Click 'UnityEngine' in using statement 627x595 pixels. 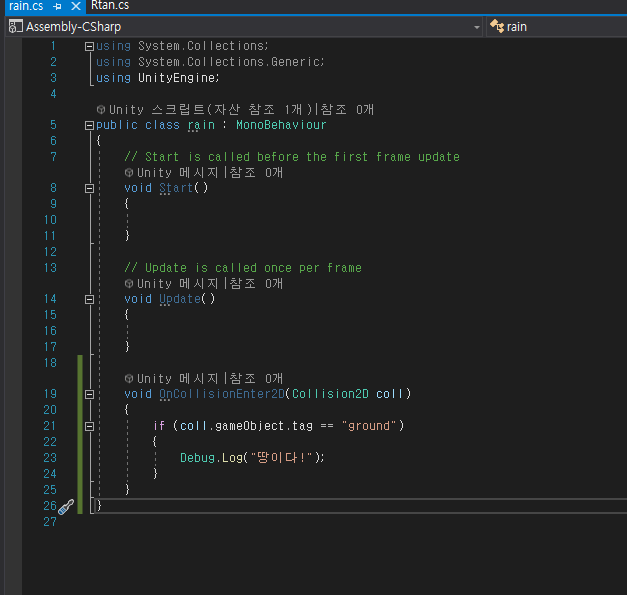click(x=176, y=78)
